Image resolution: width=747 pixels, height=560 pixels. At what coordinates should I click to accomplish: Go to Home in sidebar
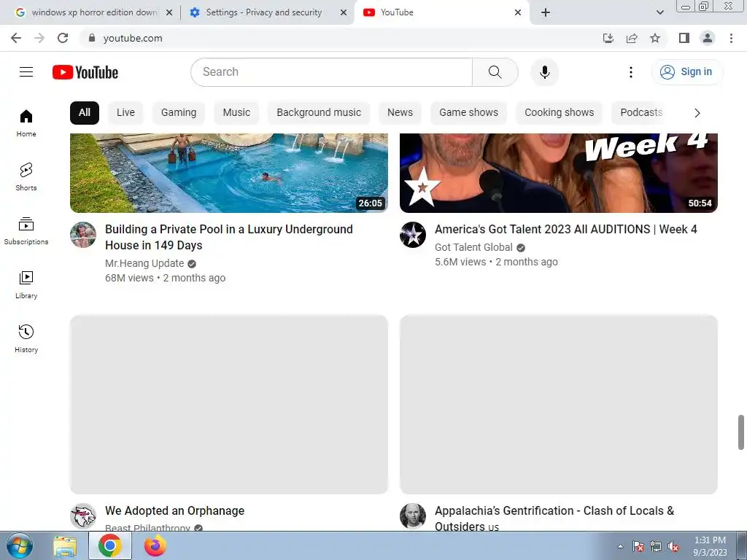26,122
